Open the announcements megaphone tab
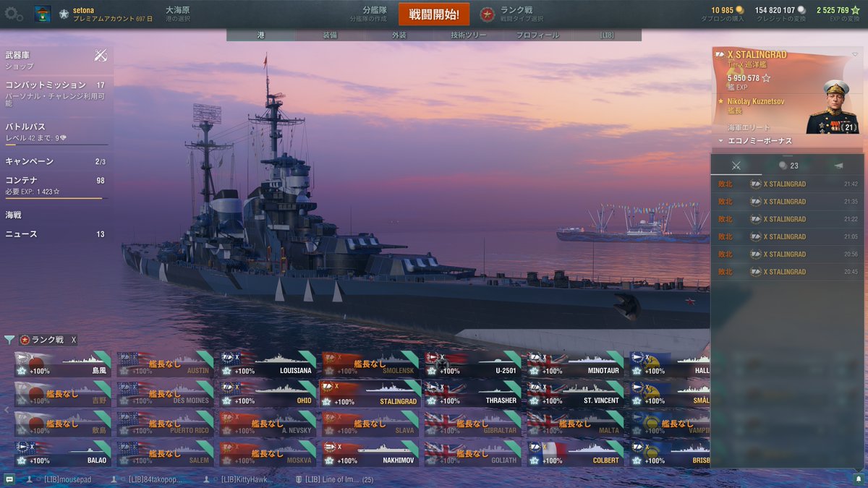 pos(838,166)
